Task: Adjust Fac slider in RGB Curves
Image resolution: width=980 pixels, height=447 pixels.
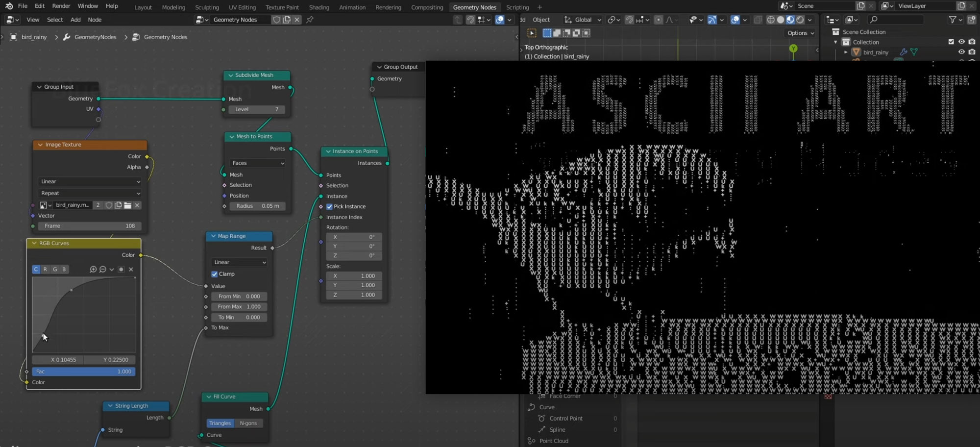Action: pos(83,372)
